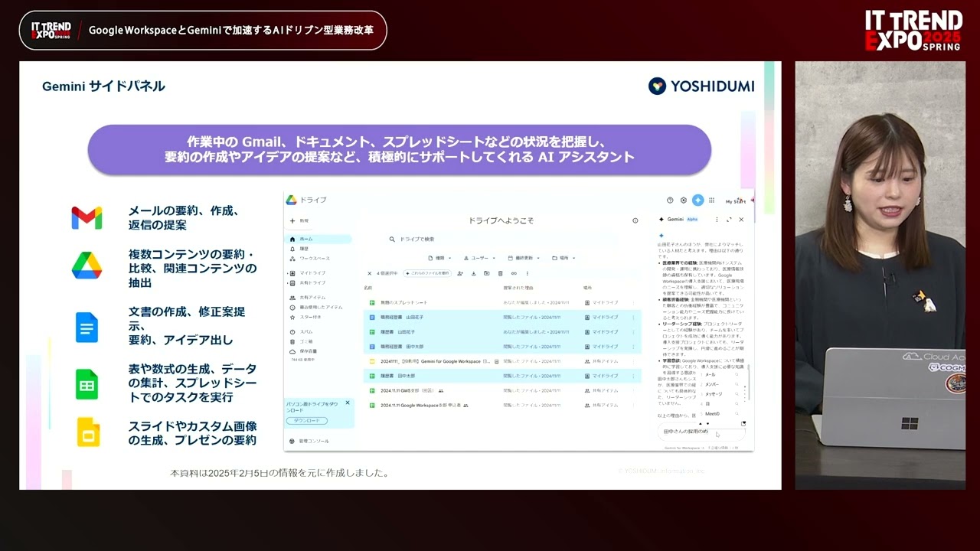
Task: Click the My Start account area
Action: point(736,201)
